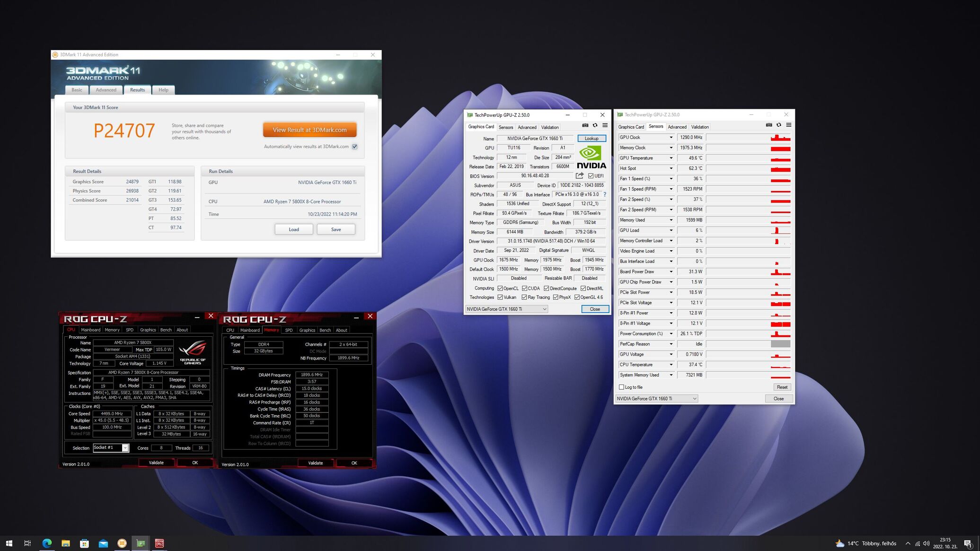Open the SPD tab in the CPU-Z memory window
The width and height of the screenshot is (980, 551).
tap(289, 330)
